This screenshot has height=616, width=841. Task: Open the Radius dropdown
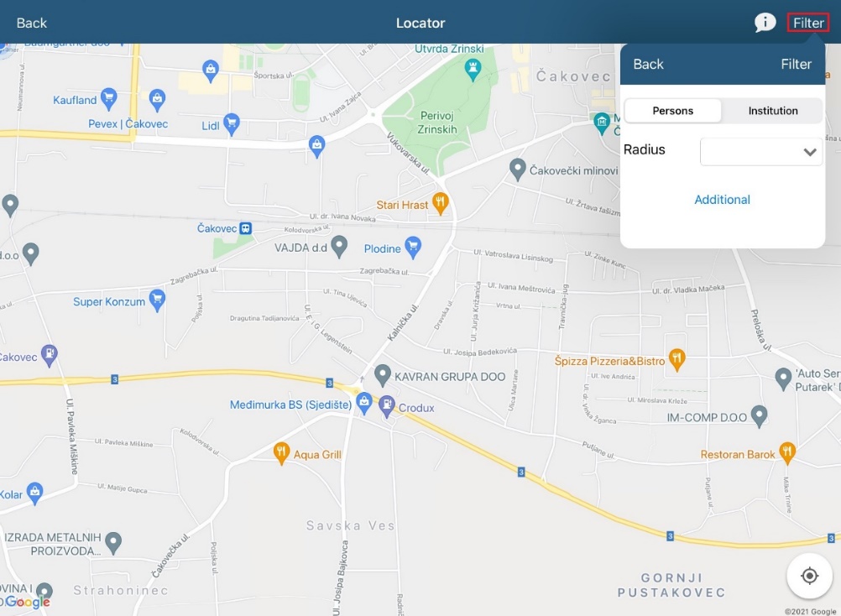pyautogui.click(x=760, y=152)
